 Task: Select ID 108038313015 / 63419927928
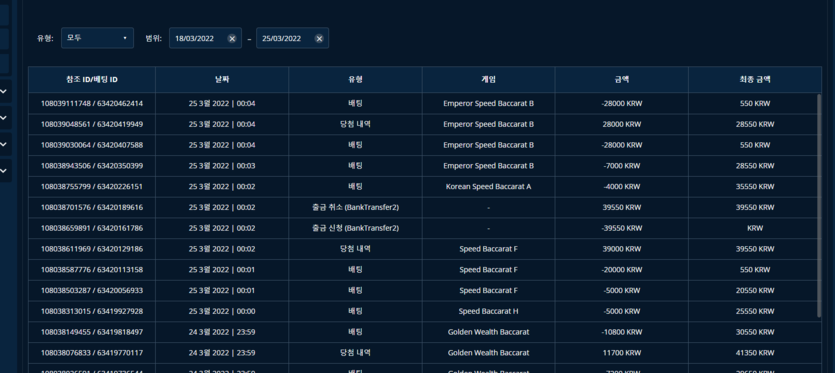[92, 311]
